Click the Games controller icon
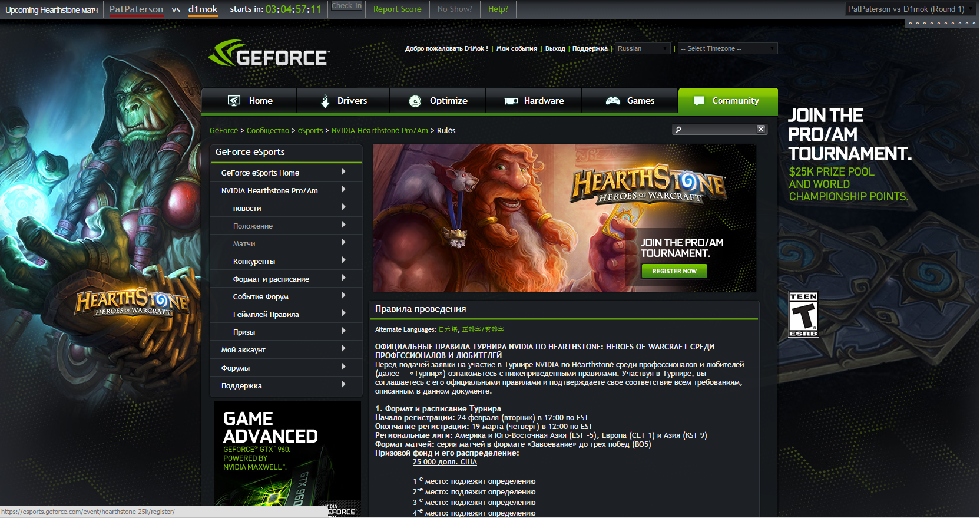 click(613, 101)
